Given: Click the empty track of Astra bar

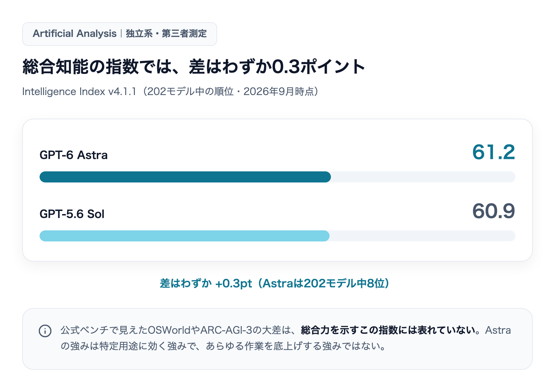Looking at the screenshot, I should click(x=423, y=177).
